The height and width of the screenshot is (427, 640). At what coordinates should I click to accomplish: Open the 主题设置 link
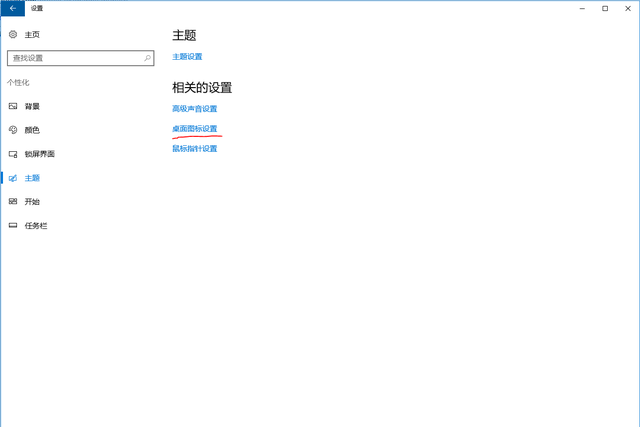coord(187,57)
